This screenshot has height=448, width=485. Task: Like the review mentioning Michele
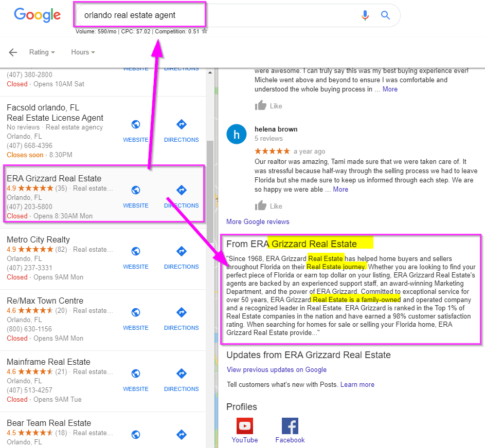pyautogui.click(x=268, y=106)
